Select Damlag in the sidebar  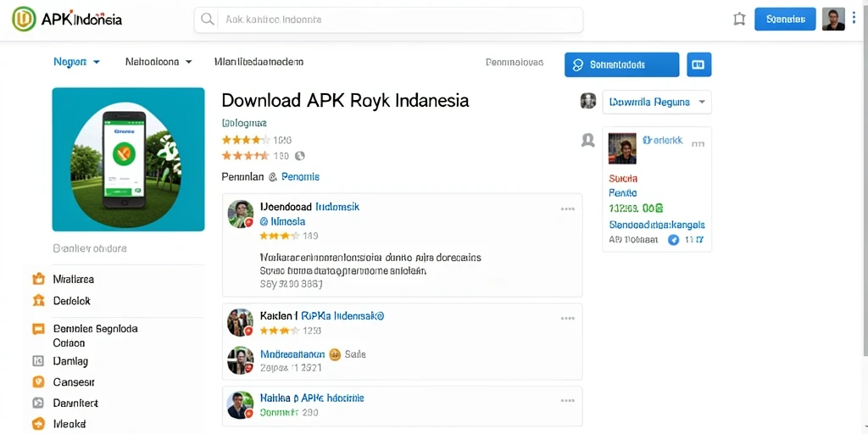[x=70, y=361]
